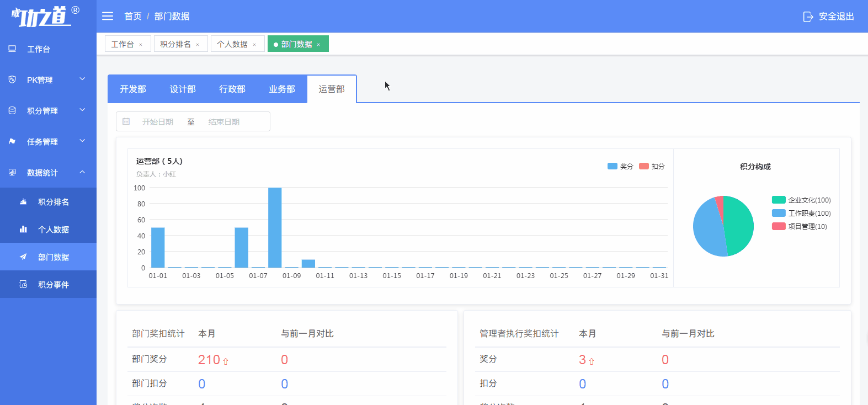Screen dimensions: 868x405
Task: Click the bar near 01-06
Action: pyautogui.click(x=241, y=247)
